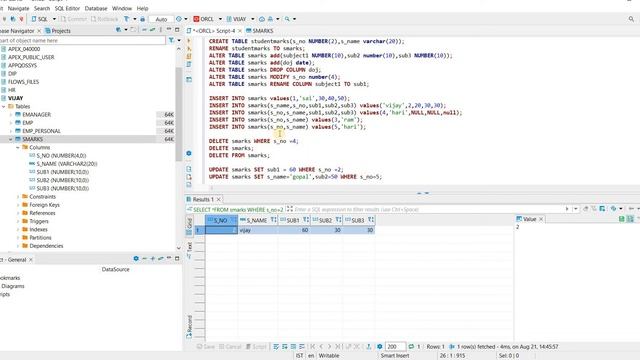Select the HR schema

click(x=11, y=90)
